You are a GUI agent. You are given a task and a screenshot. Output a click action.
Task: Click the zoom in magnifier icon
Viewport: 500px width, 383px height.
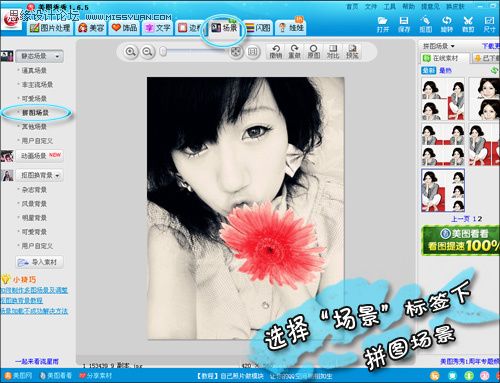(x=130, y=52)
